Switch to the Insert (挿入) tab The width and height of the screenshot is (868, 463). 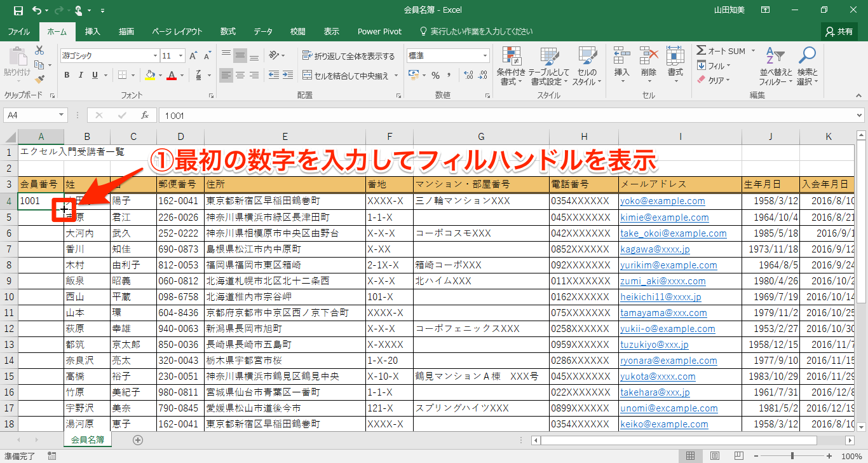pos(93,31)
